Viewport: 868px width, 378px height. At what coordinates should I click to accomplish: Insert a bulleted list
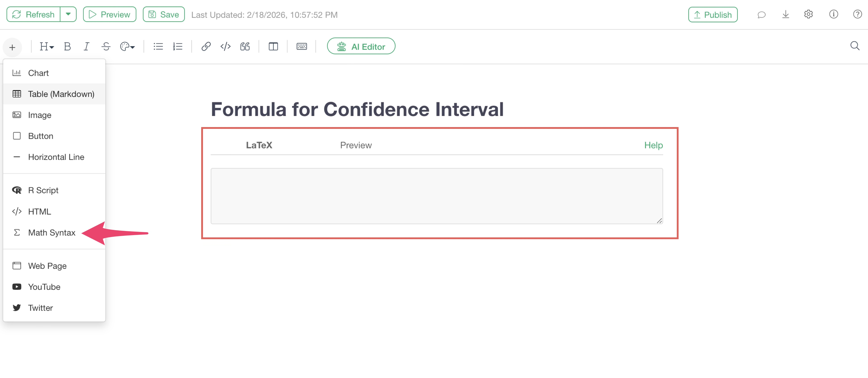tap(158, 47)
